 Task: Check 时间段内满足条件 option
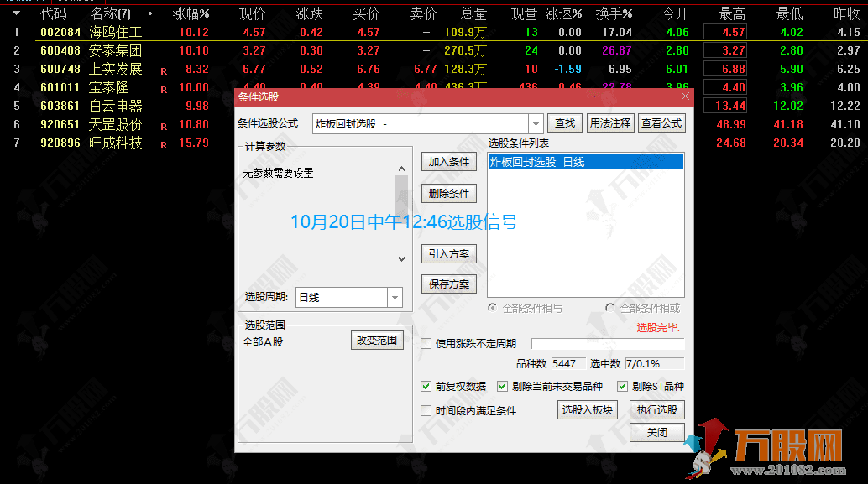coord(426,411)
